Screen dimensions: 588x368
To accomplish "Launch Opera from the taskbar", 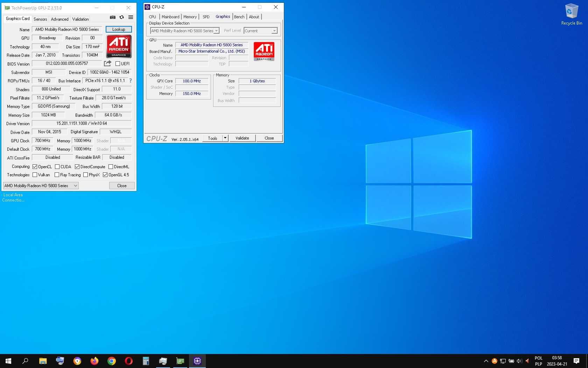I will [x=128, y=361].
